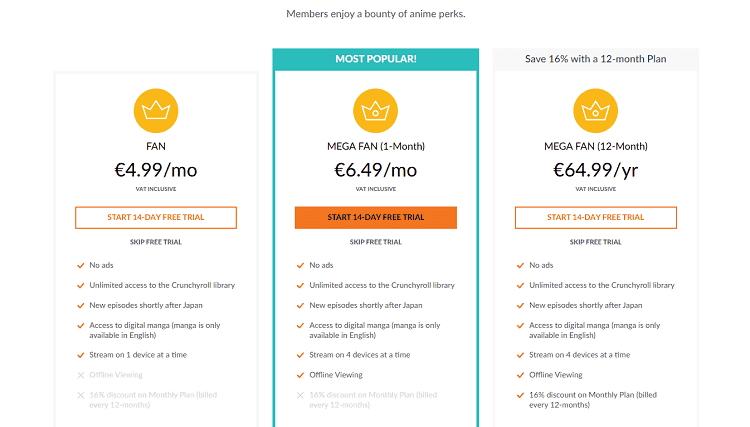This screenshot has height=427, width=750.
Task: Start 14-day free trial for MEGA FAN 1-Month
Action: coord(376,218)
